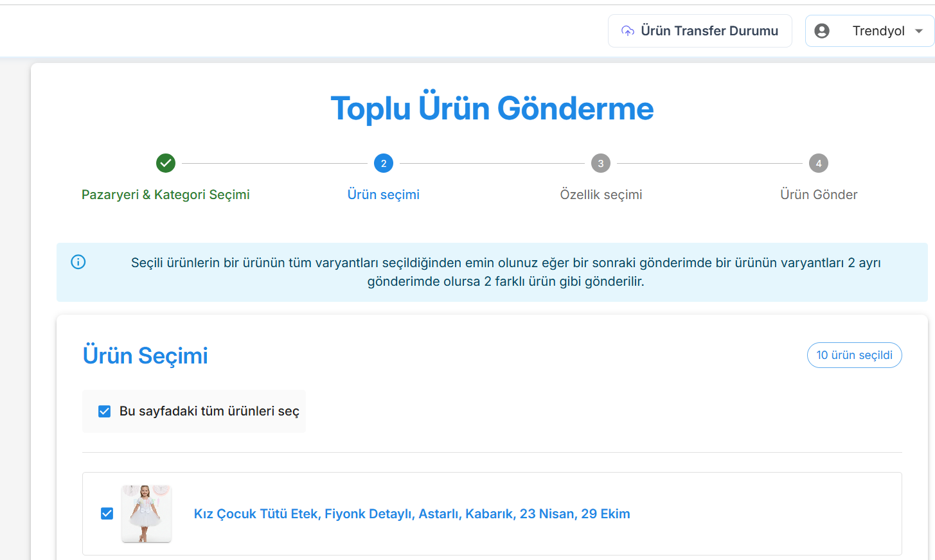Image resolution: width=935 pixels, height=560 pixels.
Task: Expand the Trendyol account dropdown arrow
Action: click(919, 31)
